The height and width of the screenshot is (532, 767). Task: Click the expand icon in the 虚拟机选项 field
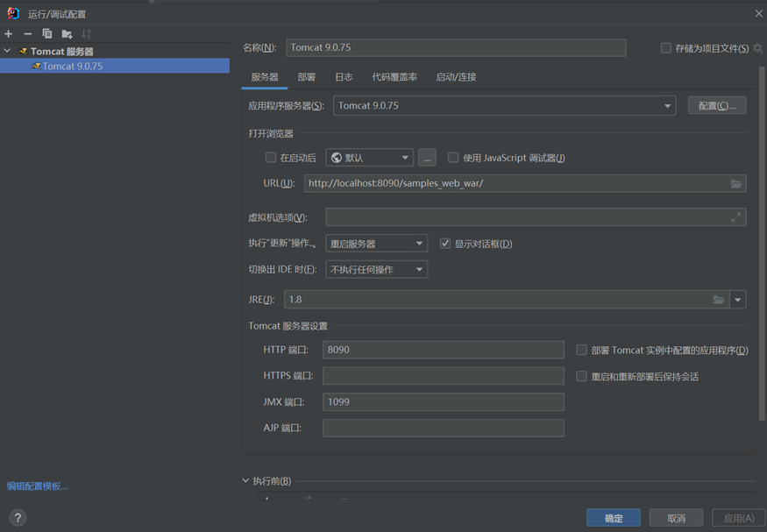tap(735, 217)
